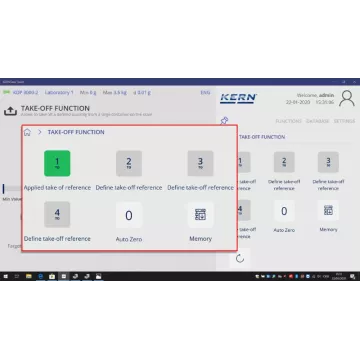Select green reference 1 tile in enlarged panel
The height and width of the screenshot is (360, 360).
(57, 163)
